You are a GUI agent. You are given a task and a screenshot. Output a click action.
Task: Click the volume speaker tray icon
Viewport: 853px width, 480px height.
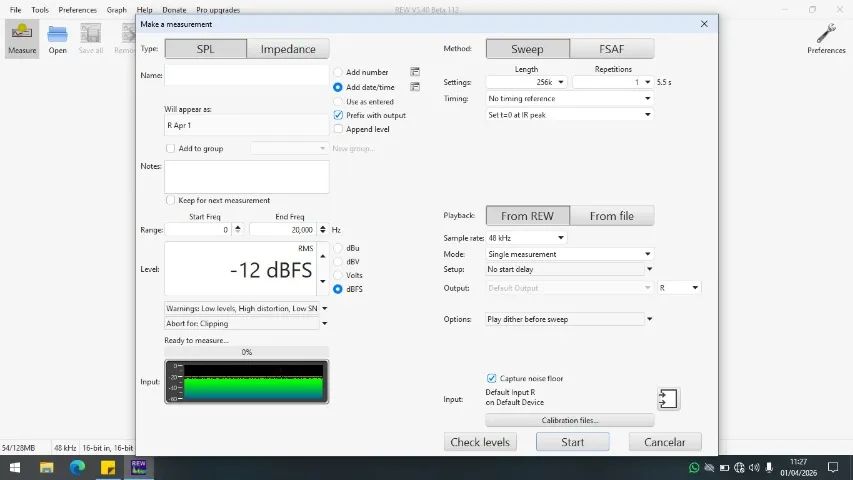(754, 467)
